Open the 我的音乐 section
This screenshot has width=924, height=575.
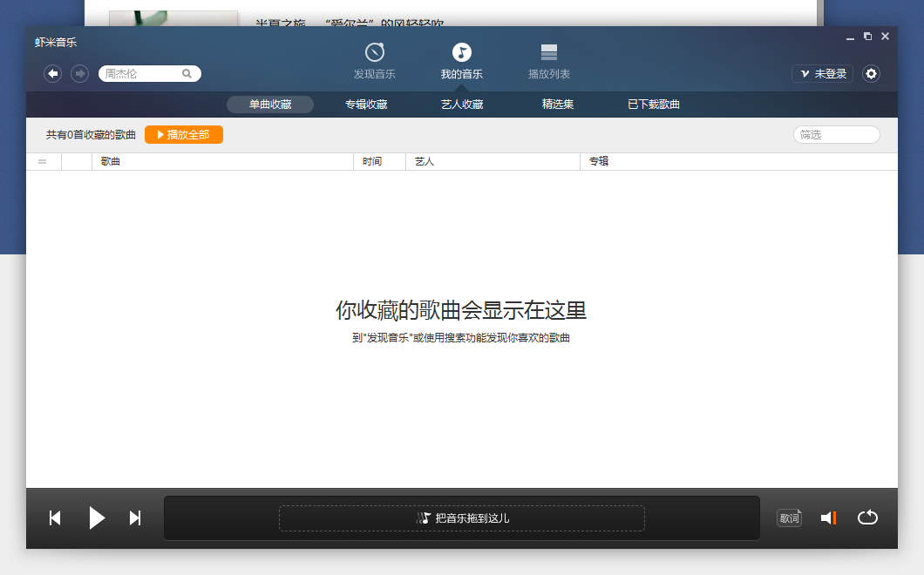pos(461,61)
